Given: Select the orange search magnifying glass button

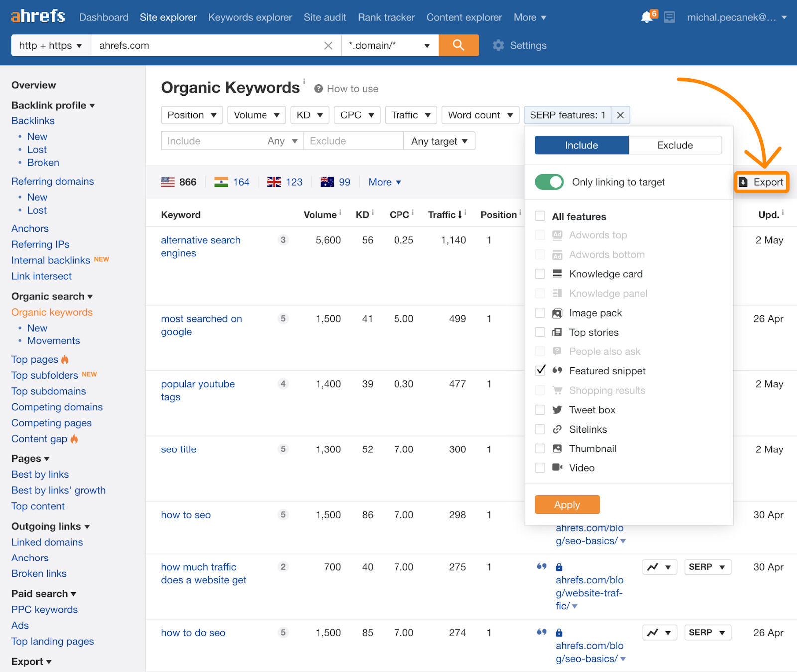Looking at the screenshot, I should tap(458, 45).
